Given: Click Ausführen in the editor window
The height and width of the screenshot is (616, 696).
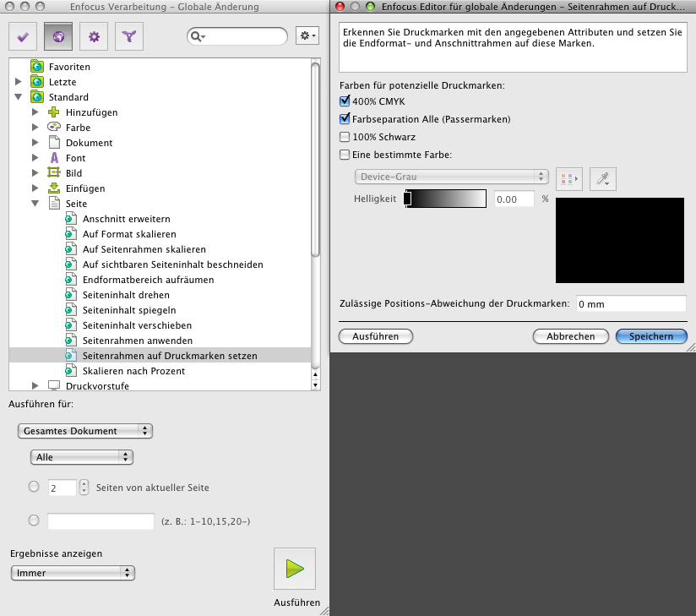Looking at the screenshot, I should click(x=376, y=336).
